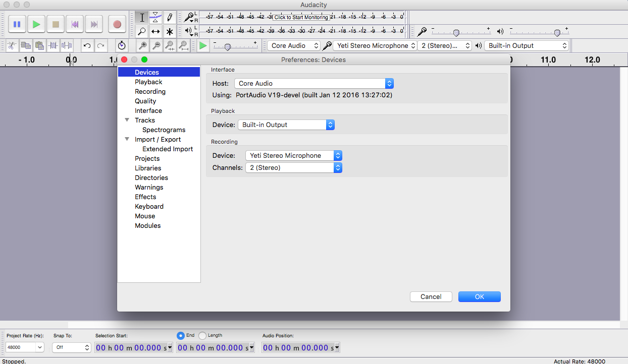Click the Silence audio icon
The image size is (628, 364).
pyautogui.click(x=67, y=46)
